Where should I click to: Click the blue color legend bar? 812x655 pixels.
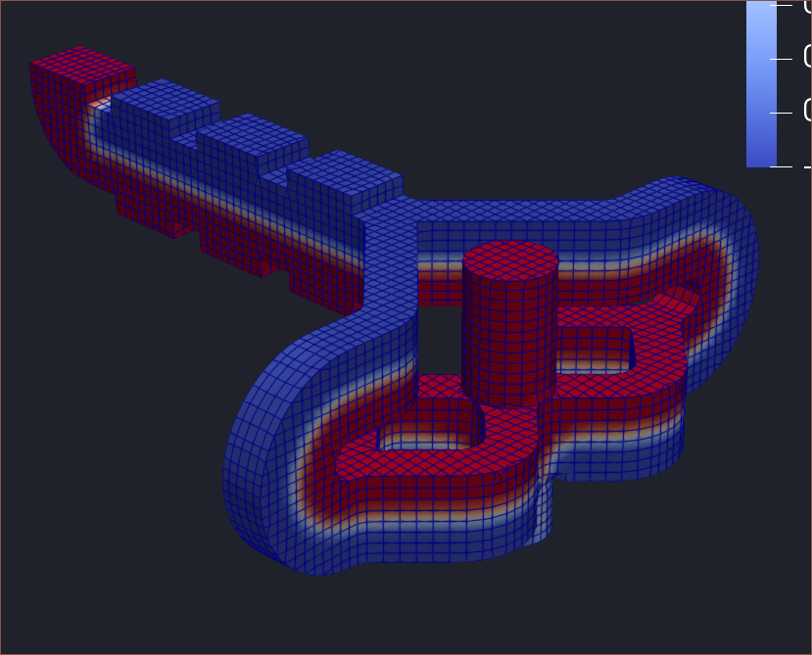(x=761, y=83)
